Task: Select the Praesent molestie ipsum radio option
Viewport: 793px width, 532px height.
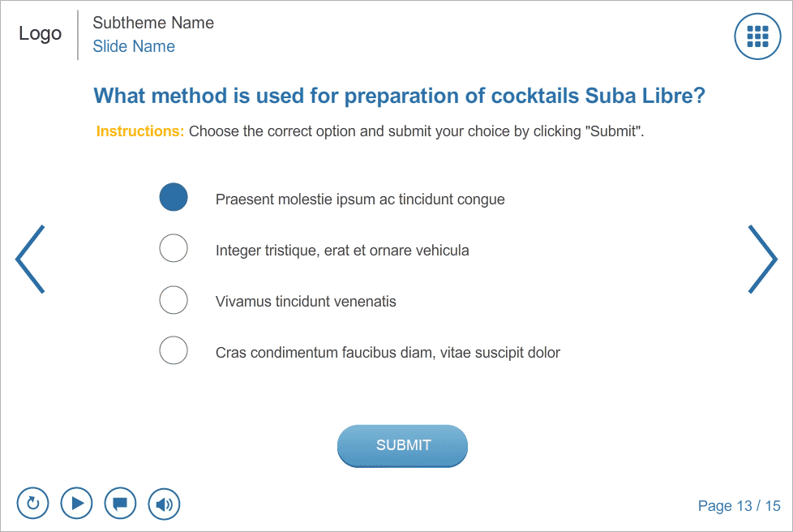Action: coord(174,197)
